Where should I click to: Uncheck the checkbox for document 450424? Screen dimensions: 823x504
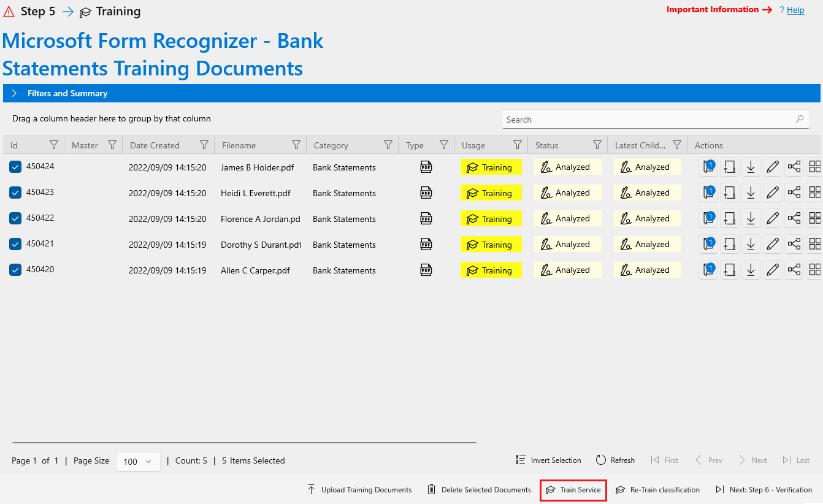coord(15,167)
